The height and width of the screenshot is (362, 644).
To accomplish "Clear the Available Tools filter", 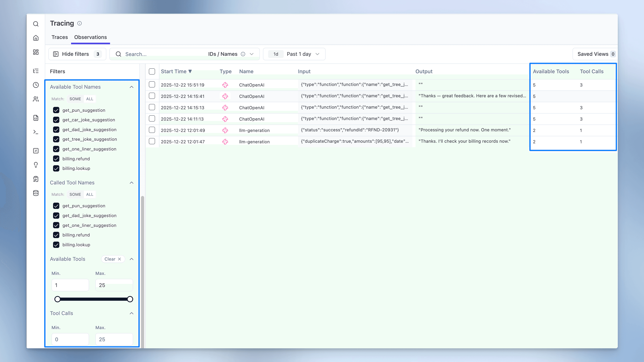I will [x=113, y=259].
